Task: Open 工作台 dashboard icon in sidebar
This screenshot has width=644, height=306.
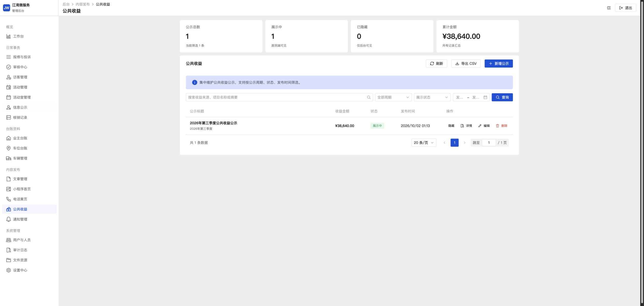Action: click(8, 36)
